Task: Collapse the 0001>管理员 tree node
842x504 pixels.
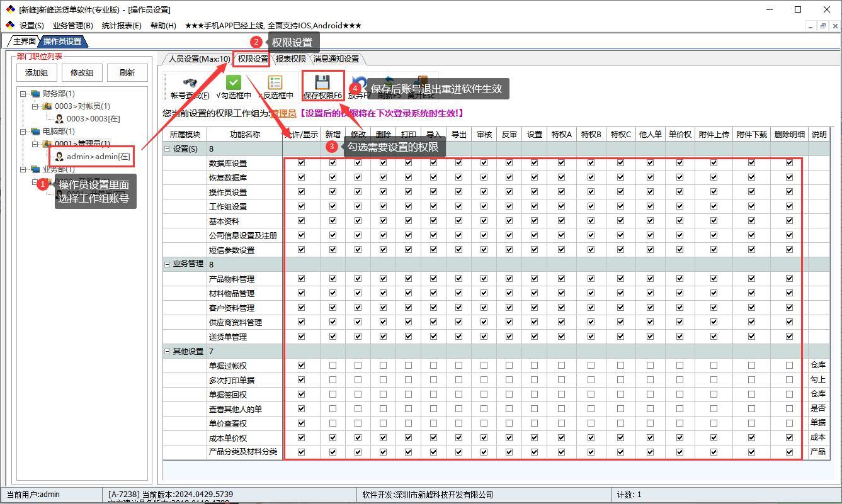Action: click(36, 144)
